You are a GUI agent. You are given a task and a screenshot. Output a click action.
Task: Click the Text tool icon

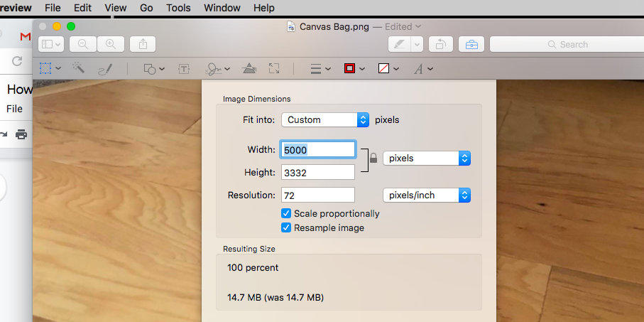[x=184, y=69]
